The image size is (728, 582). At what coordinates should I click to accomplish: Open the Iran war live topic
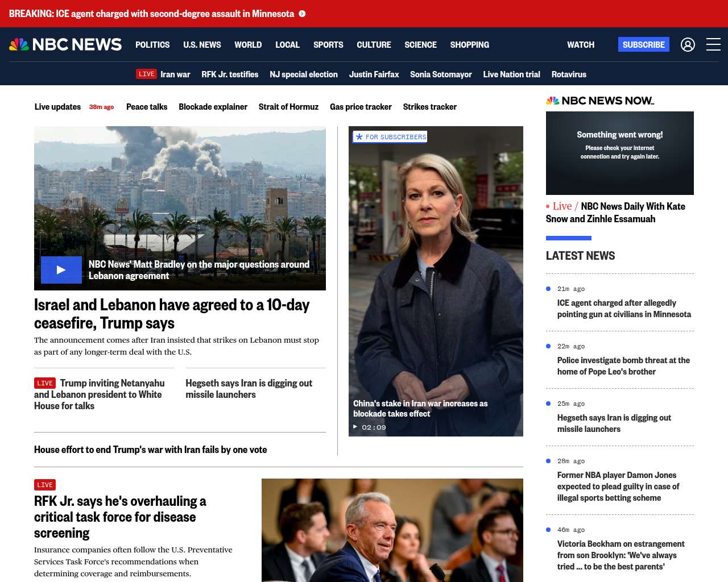click(175, 74)
